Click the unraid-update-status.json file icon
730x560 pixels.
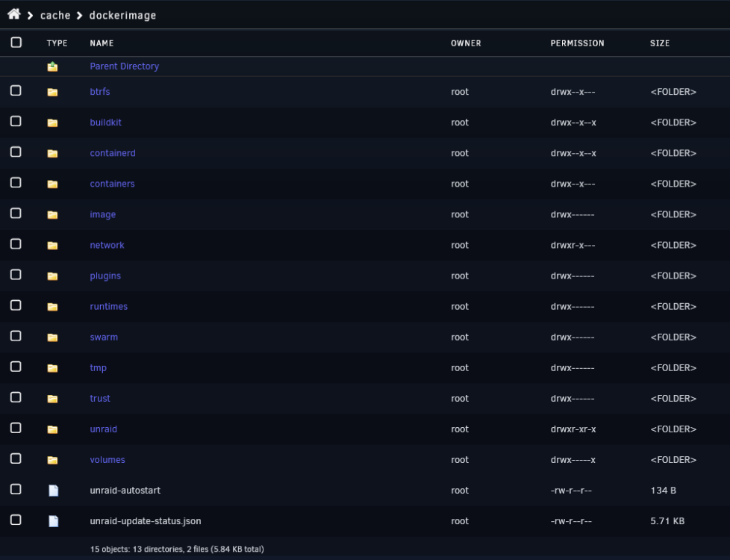coord(54,521)
